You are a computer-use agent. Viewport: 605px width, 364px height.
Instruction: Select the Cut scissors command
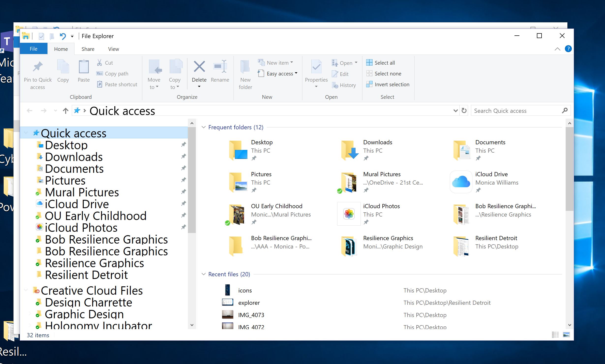(x=105, y=63)
